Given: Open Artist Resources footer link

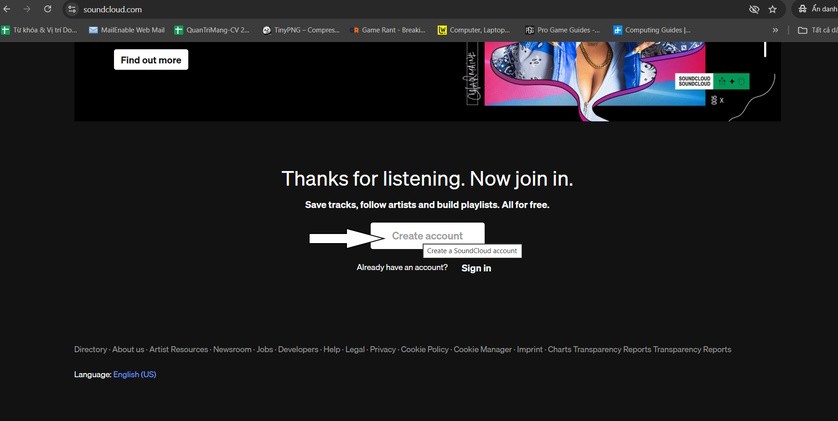Looking at the screenshot, I should 179,349.
